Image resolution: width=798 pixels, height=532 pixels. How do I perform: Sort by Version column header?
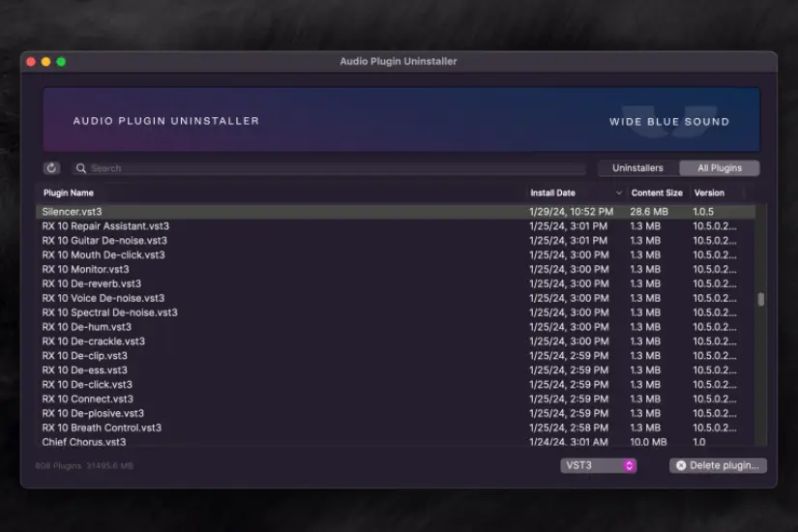point(709,192)
